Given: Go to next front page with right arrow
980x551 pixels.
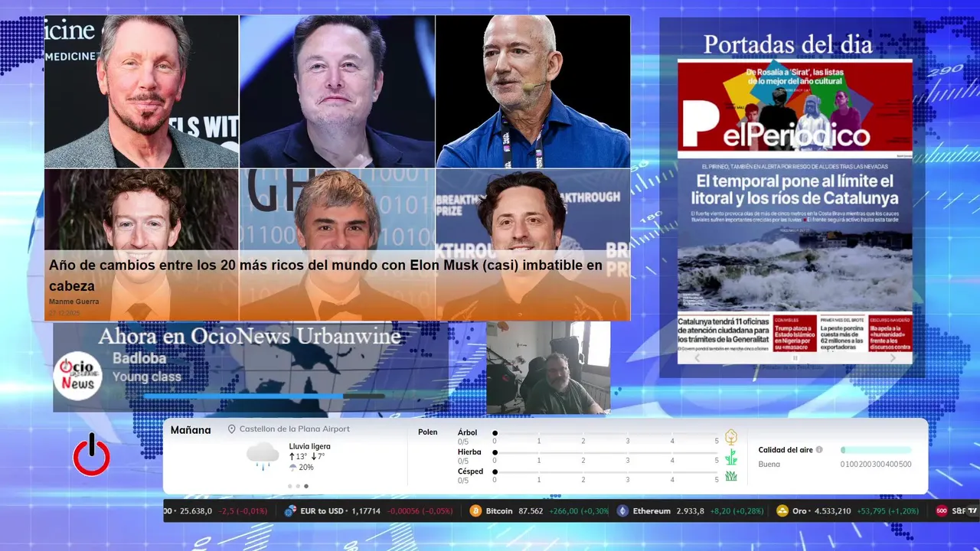Looking at the screenshot, I should click(893, 357).
